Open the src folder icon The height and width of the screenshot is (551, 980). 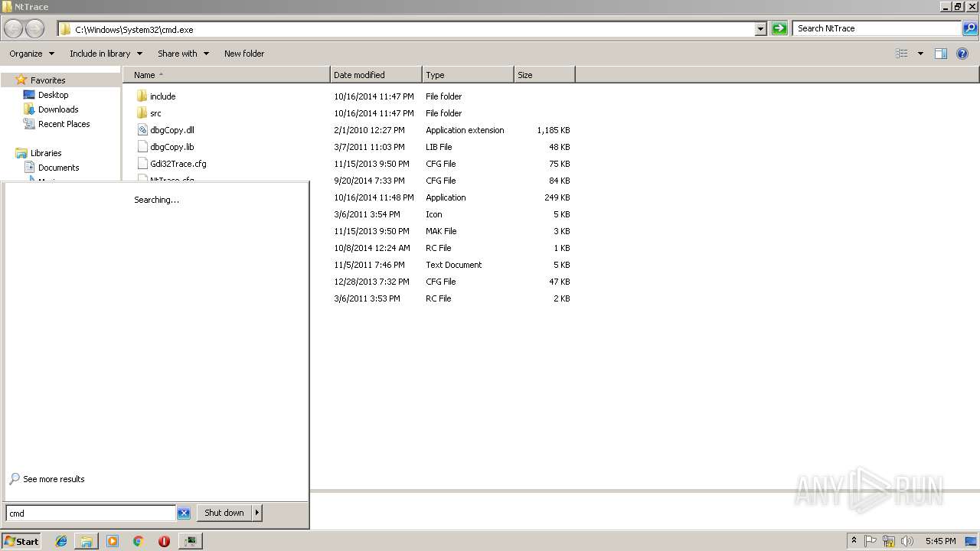[142, 113]
